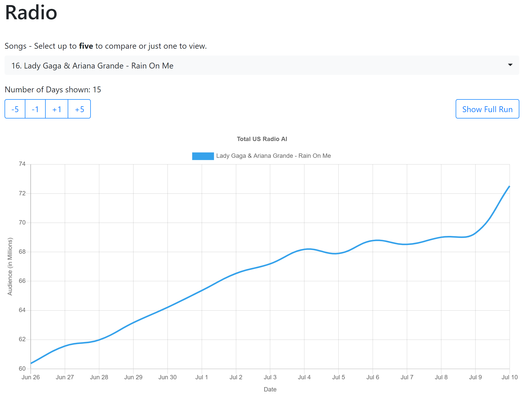Click the line data point at Jul 4
532x395 pixels.
304,249
